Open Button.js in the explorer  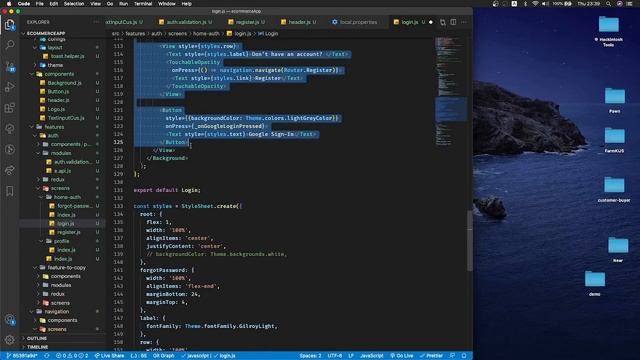coord(58,91)
